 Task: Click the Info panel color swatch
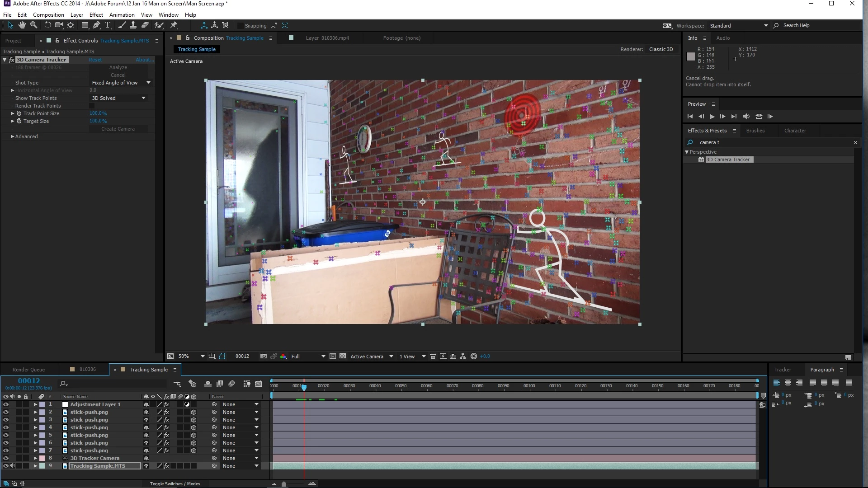(x=690, y=56)
